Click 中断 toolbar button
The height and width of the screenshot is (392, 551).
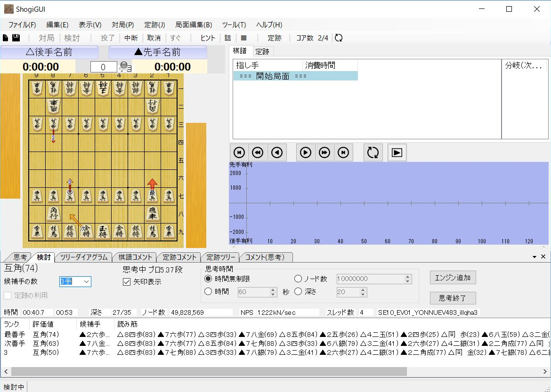pyautogui.click(x=131, y=38)
